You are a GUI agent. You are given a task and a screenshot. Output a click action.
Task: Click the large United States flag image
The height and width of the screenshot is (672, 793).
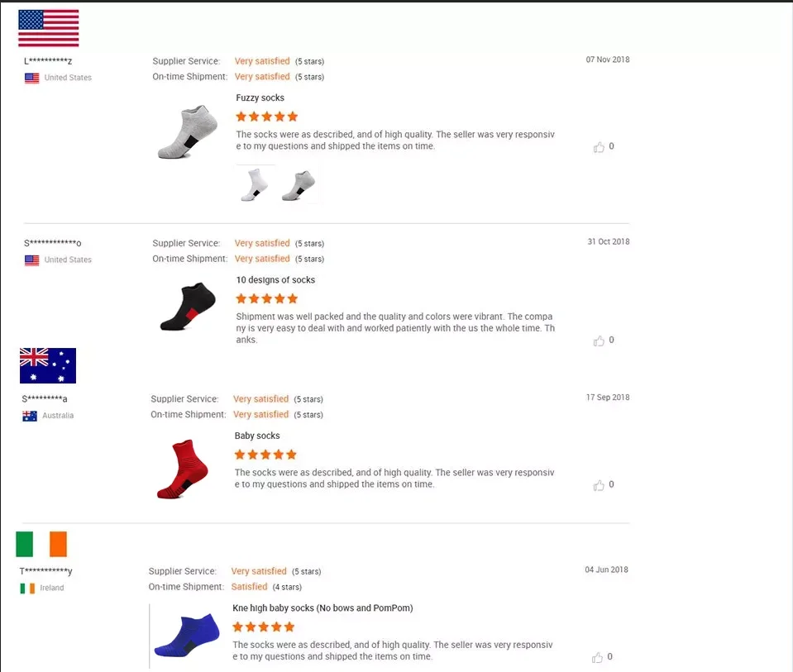(48, 28)
